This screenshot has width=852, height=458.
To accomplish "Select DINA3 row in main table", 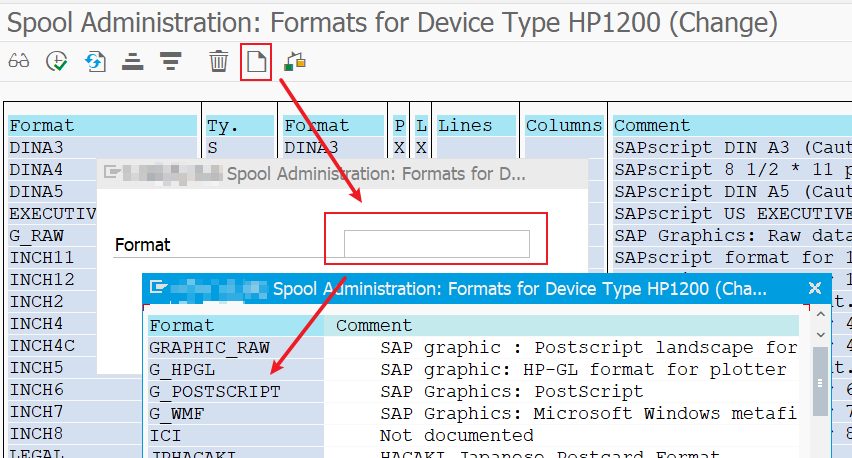I will pyautogui.click(x=36, y=148).
